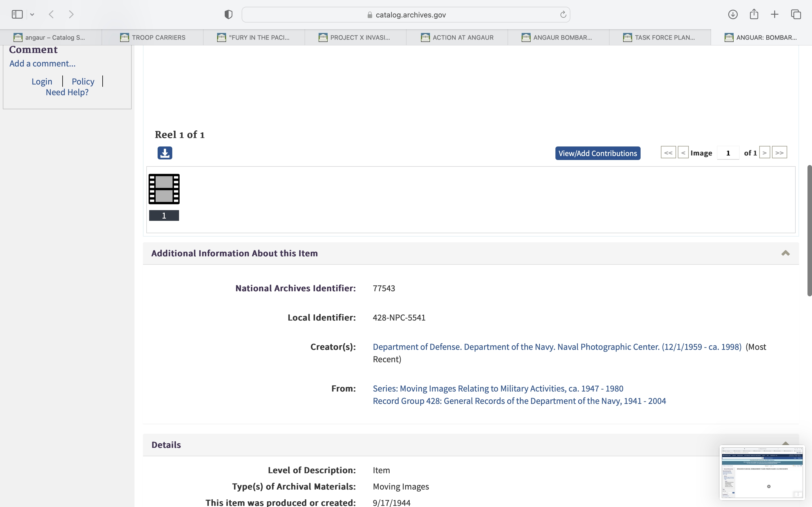Click the privacy shield icon

pos(228,14)
